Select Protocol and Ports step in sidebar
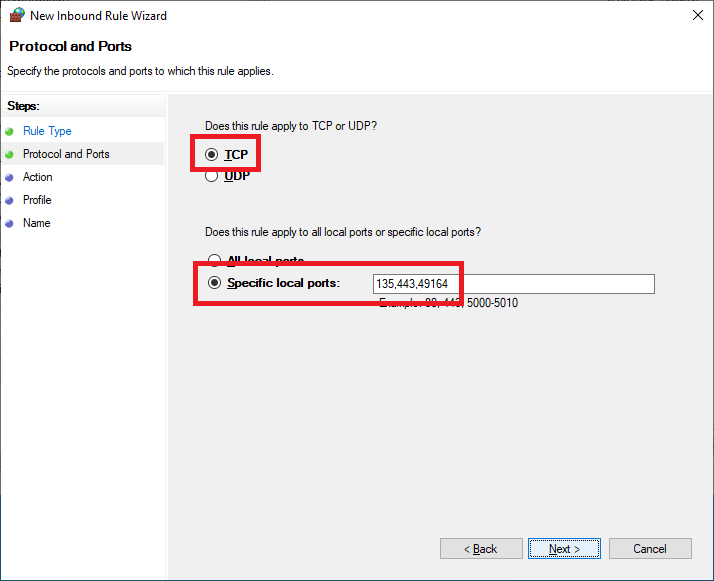 66,154
